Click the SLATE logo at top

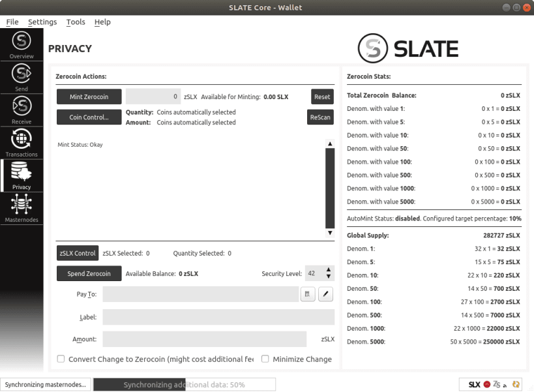coord(408,48)
